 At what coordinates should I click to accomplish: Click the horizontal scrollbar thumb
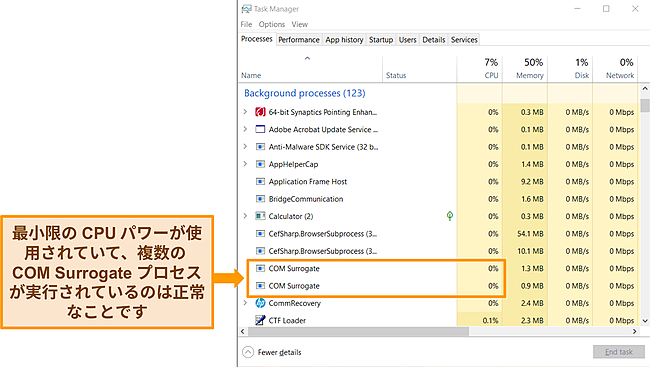point(358,331)
